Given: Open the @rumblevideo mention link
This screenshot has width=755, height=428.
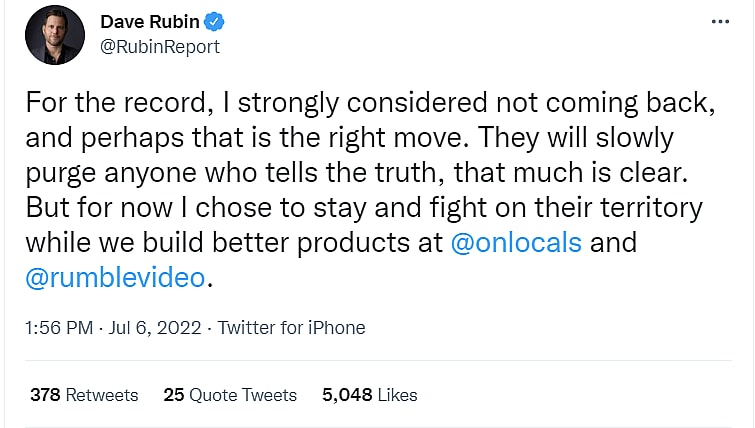Looking at the screenshot, I should coord(113,278).
